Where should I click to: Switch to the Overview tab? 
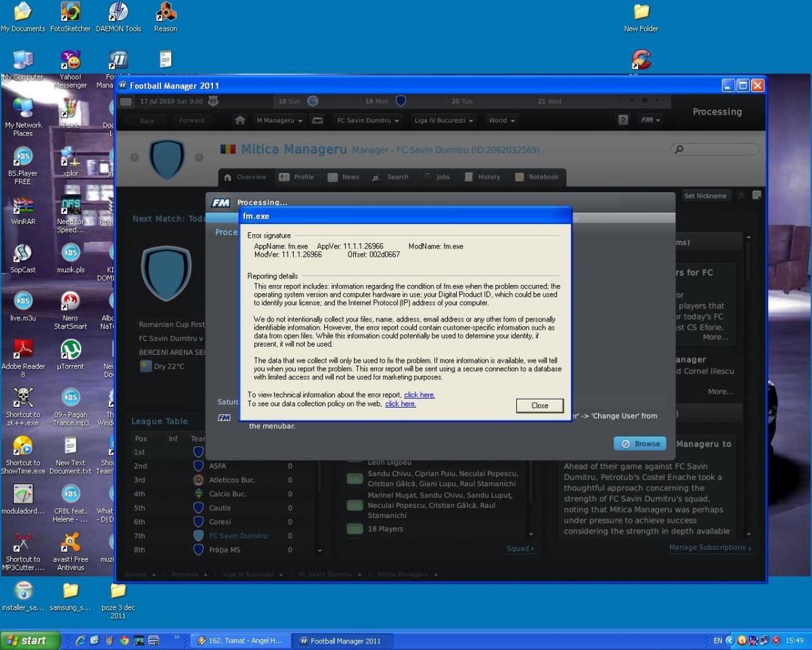[x=246, y=177]
